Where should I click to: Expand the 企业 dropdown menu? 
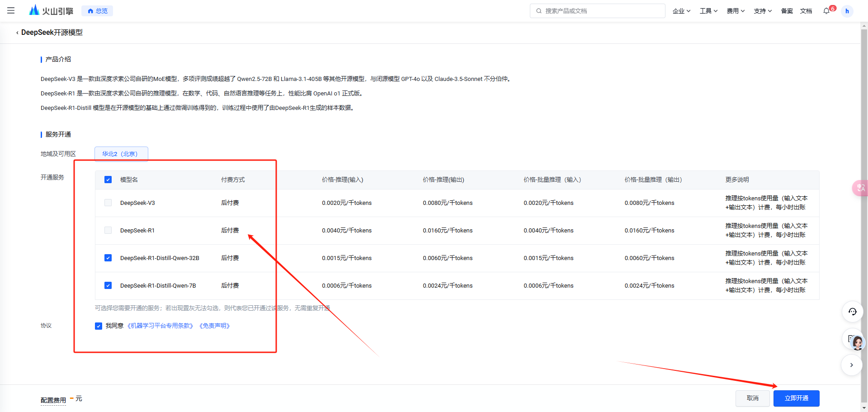681,11
